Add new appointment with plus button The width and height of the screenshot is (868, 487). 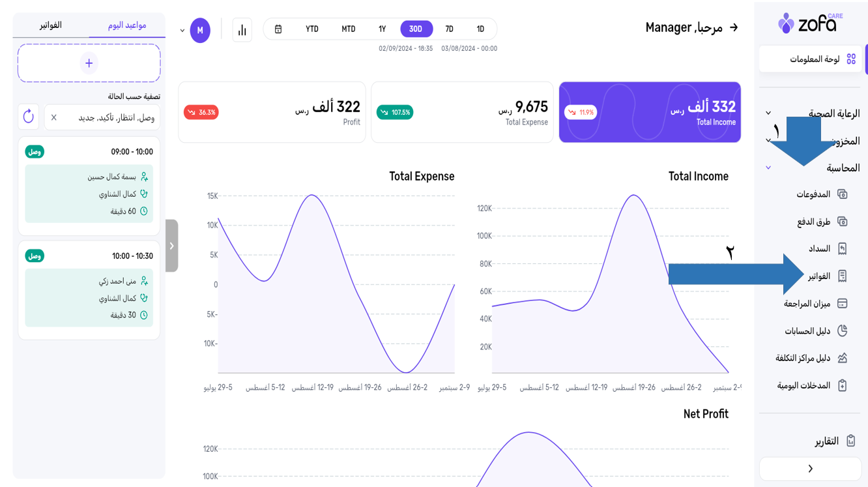(89, 63)
